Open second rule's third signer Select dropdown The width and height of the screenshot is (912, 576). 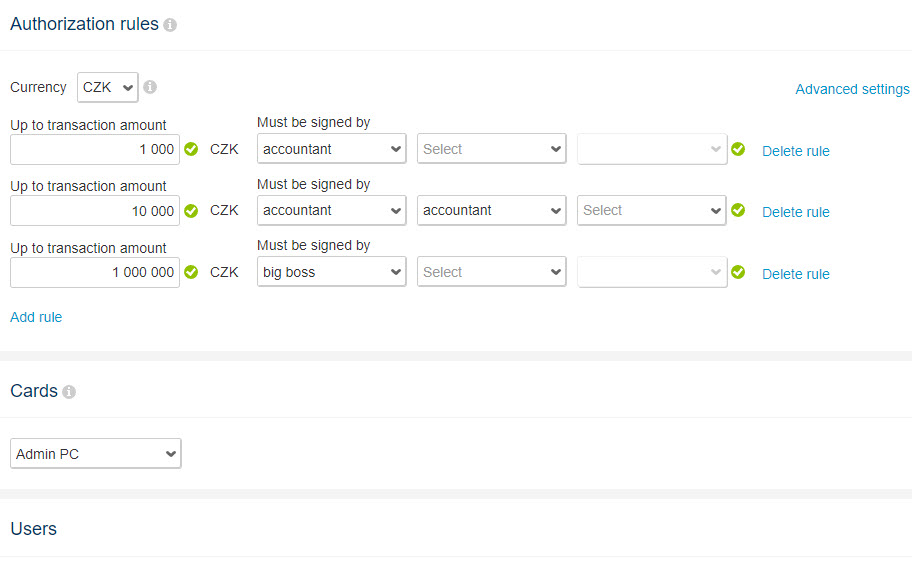pos(651,210)
